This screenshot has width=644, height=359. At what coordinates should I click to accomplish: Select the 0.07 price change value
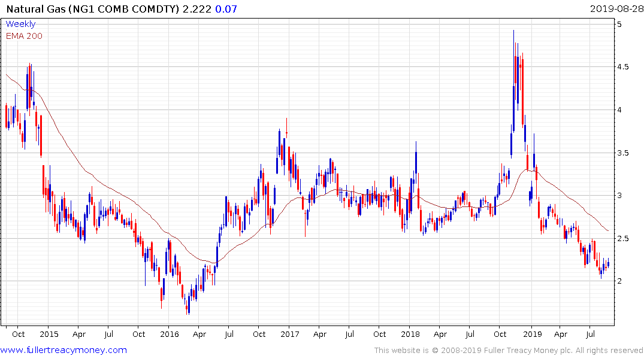click(x=226, y=8)
